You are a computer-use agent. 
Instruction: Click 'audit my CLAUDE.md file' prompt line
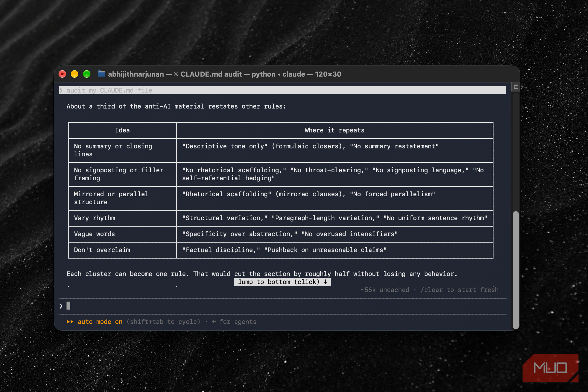pos(283,90)
